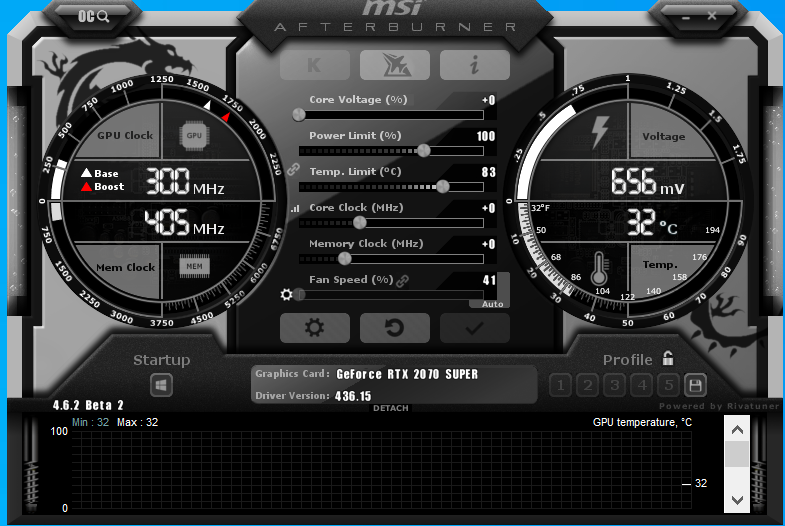The image size is (785, 526).
Task: Open fan settings gear beside Fan Speed
Action: point(286,295)
